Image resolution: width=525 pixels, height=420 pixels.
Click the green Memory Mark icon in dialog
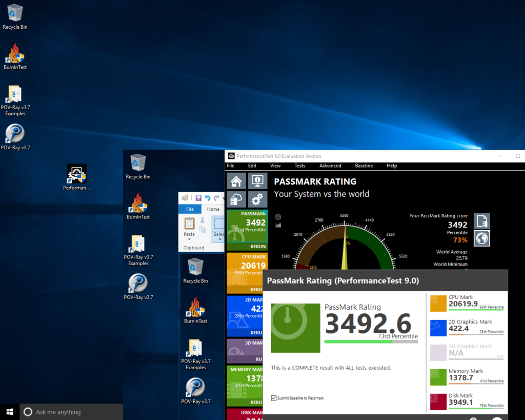point(438,377)
